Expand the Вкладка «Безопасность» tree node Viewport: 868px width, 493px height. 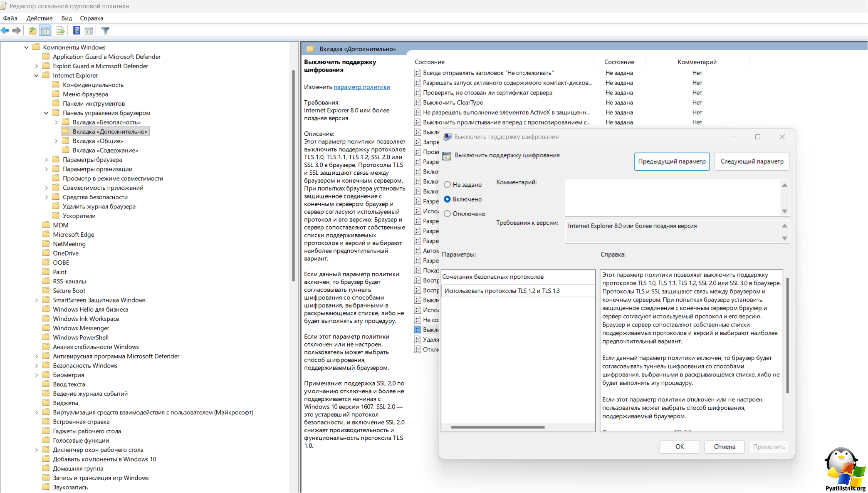(x=56, y=122)
